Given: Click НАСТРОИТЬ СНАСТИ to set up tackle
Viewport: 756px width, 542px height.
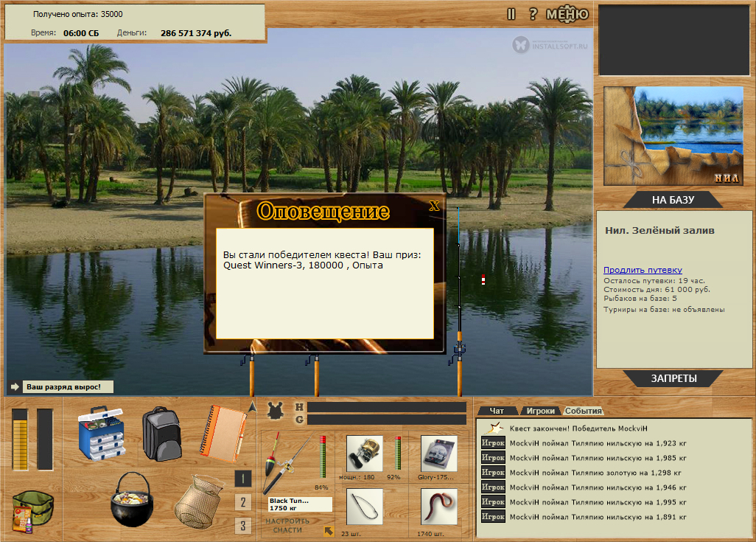Looking at the screenshot, I should [287, 526].
